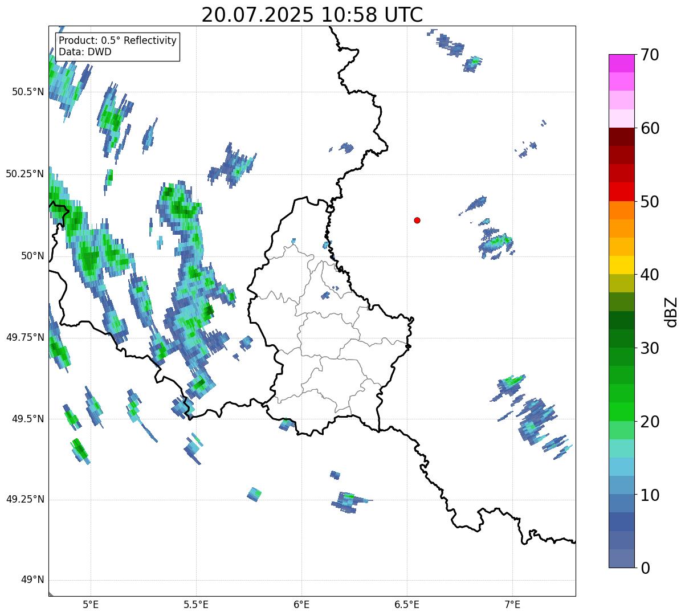Click the yellow colorbar segment above 40
Screen dimensions: 685x616
coord(622,265)
